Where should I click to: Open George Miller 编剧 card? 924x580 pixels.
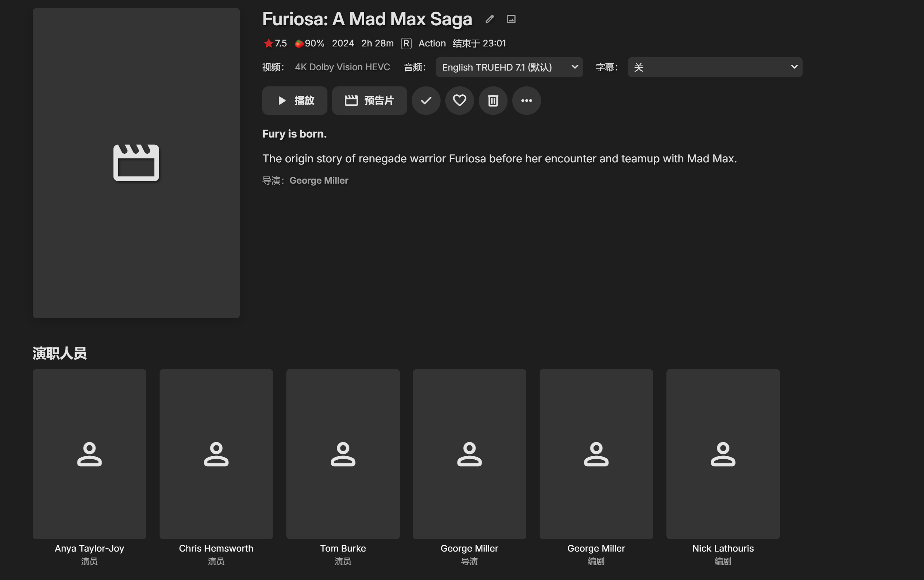click(596, 454)
